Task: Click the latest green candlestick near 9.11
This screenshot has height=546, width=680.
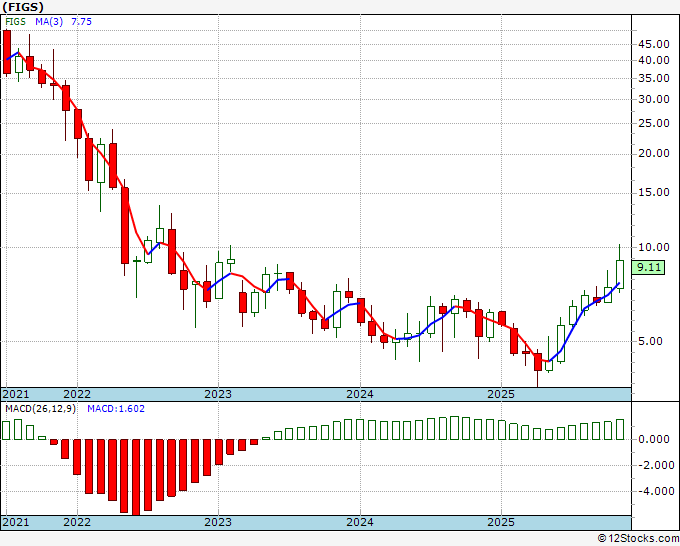Action: (x=620, y=274)
